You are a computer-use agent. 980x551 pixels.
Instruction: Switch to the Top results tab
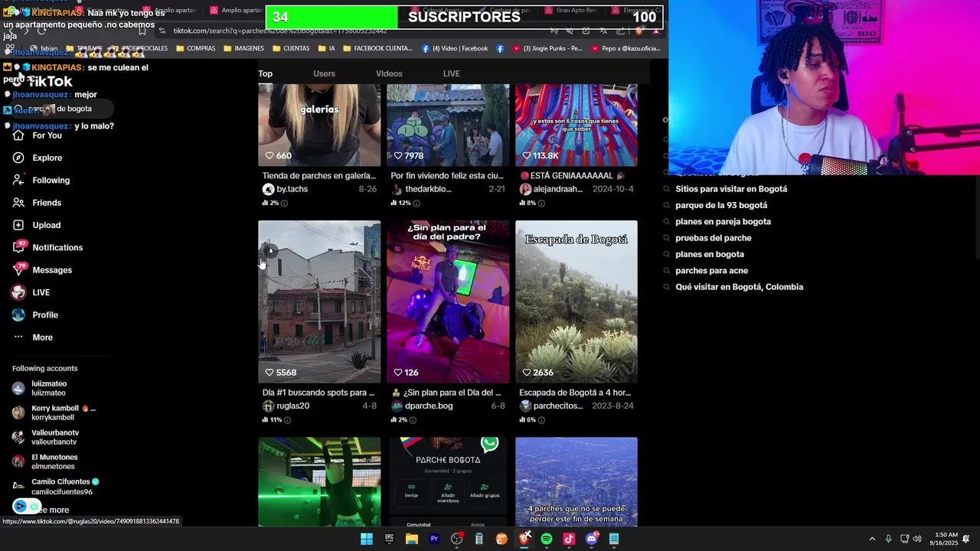265,73
